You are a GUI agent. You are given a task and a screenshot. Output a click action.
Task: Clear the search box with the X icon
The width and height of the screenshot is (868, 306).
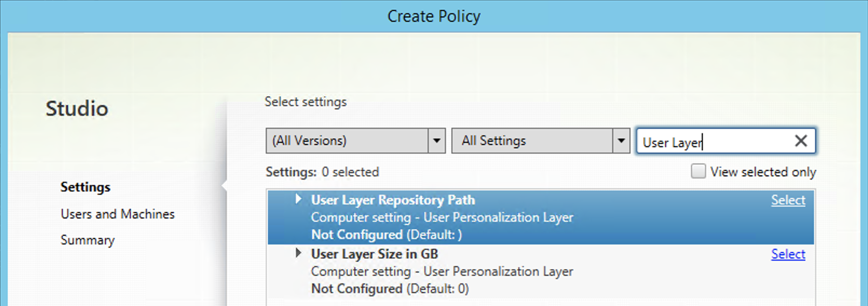[x=801, y=141]
